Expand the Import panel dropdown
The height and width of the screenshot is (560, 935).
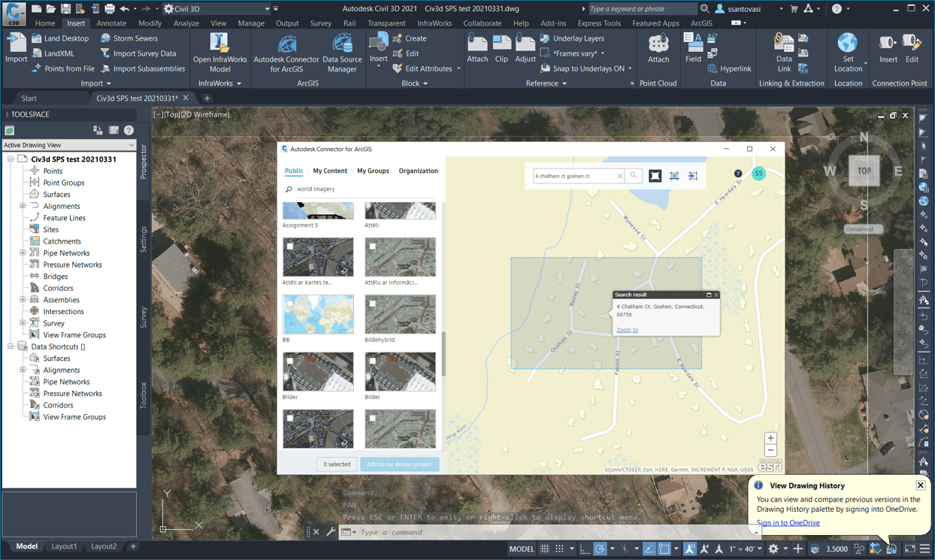(x=95, y=83)
